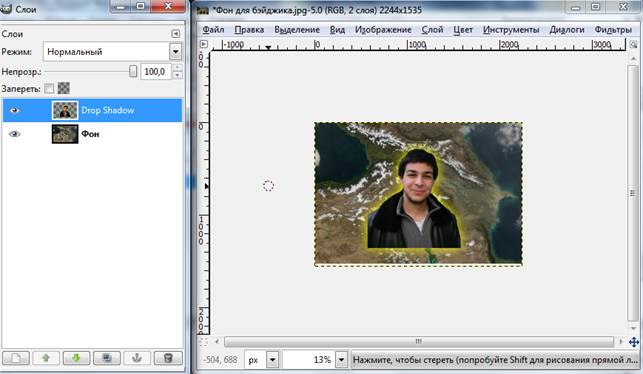Viewport: 643px width, 374px height.
Task: Click the Непрозр. opacity slider handle
Action: point(133,71)
